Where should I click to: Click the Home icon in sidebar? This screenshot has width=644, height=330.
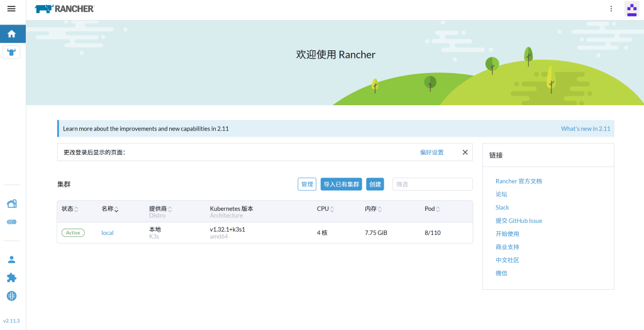[11, 34]
